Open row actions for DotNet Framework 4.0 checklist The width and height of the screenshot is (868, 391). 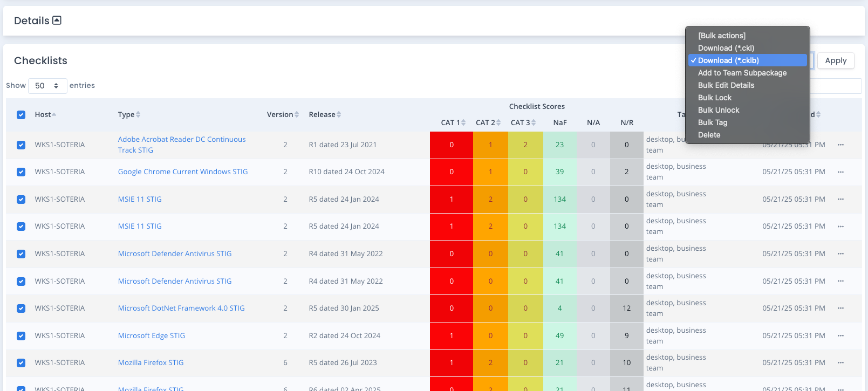pos(840,308)
